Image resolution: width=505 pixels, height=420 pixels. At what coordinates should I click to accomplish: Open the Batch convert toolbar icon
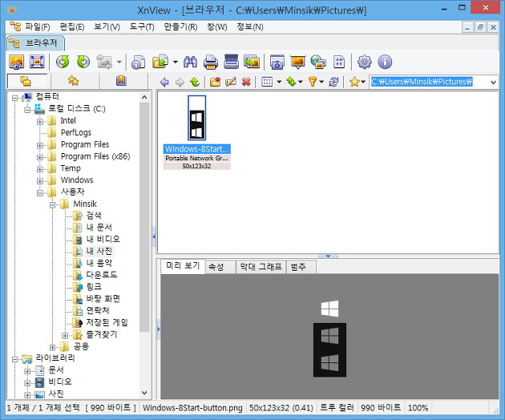point(138,62)
